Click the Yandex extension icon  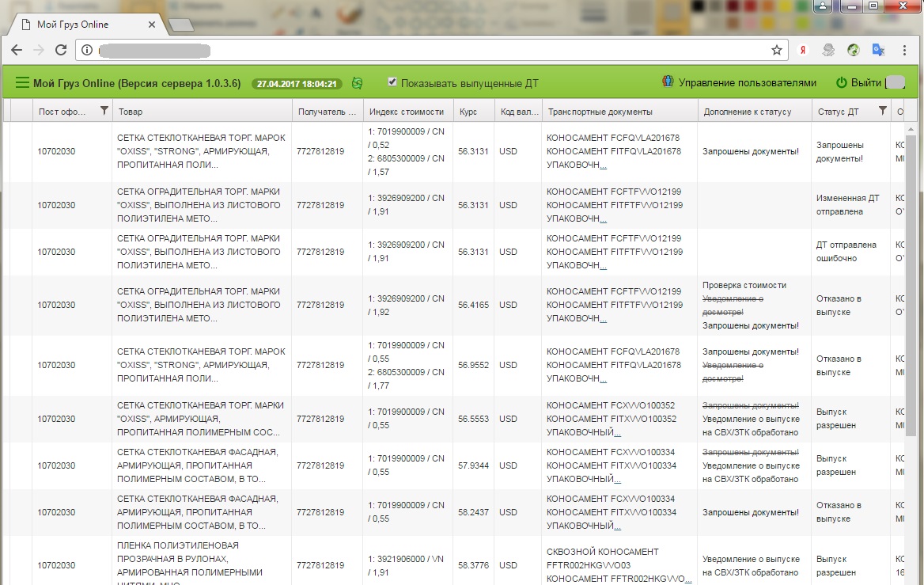point(803,50)
